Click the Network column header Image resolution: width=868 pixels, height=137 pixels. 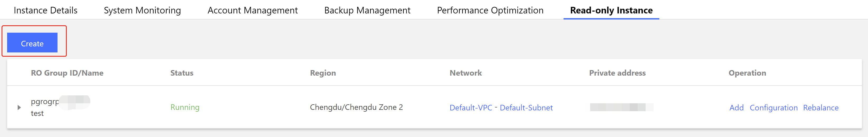click(465, 73)
